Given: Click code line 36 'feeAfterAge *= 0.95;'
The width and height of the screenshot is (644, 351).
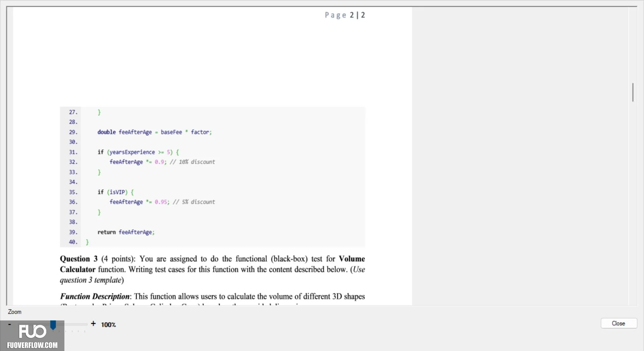Looking at the screenshot, I should 140,202.
